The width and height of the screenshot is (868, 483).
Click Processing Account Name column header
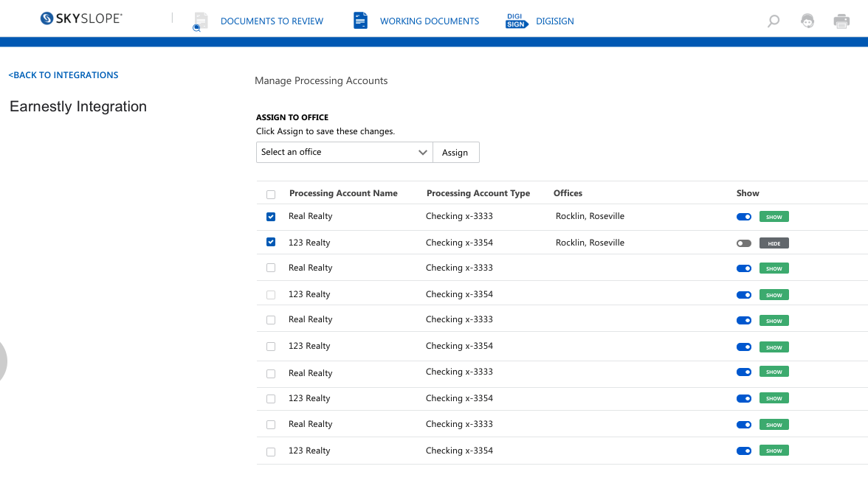343,193
